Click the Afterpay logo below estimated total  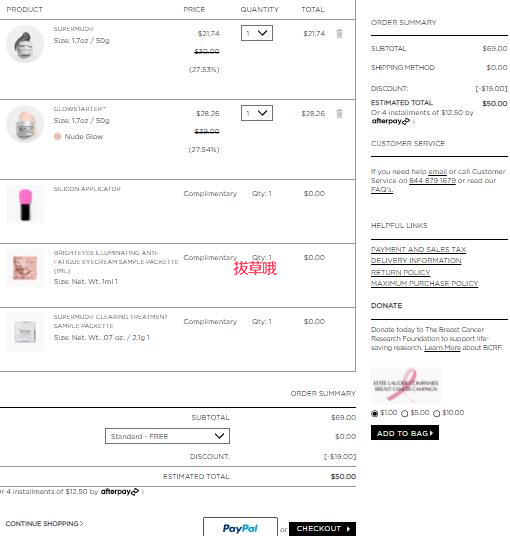pos(120,492)
